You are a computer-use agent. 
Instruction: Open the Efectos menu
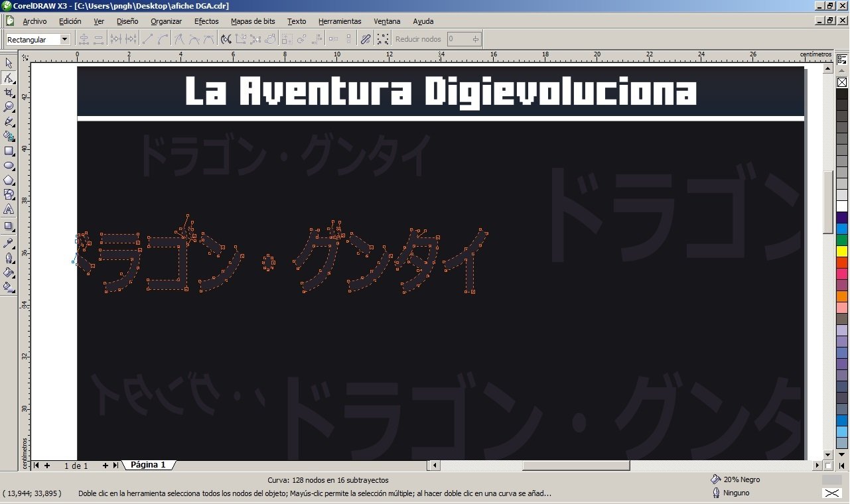206,21
